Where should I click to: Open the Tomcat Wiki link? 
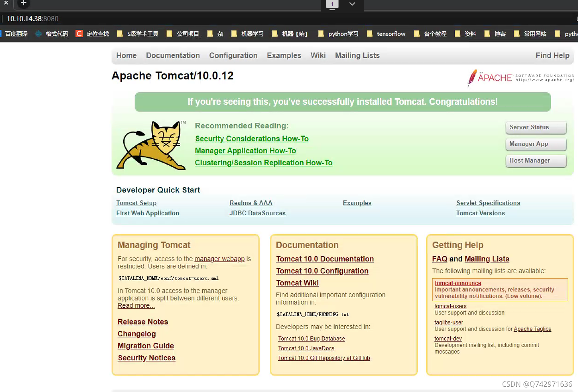point(297,283)
